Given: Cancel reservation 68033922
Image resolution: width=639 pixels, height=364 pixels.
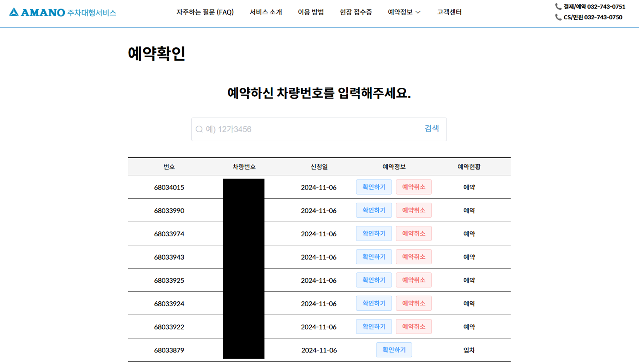Looking at the screenshot, I should [x=414, y=326].
